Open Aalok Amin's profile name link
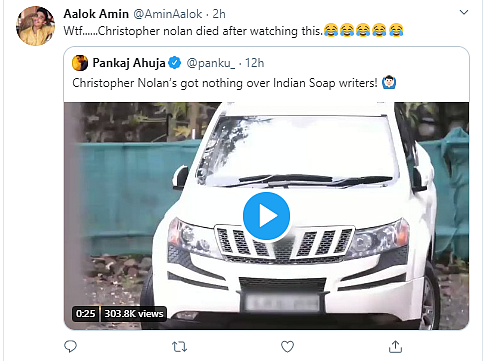 [x=96, y=14]
